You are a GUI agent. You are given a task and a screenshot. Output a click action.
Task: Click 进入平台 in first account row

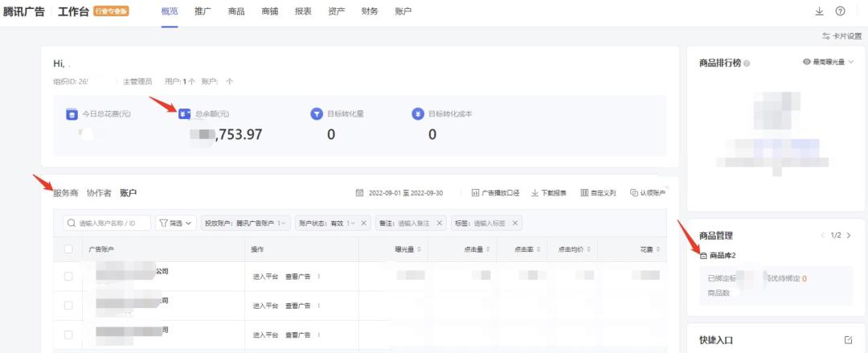[266, 276]
